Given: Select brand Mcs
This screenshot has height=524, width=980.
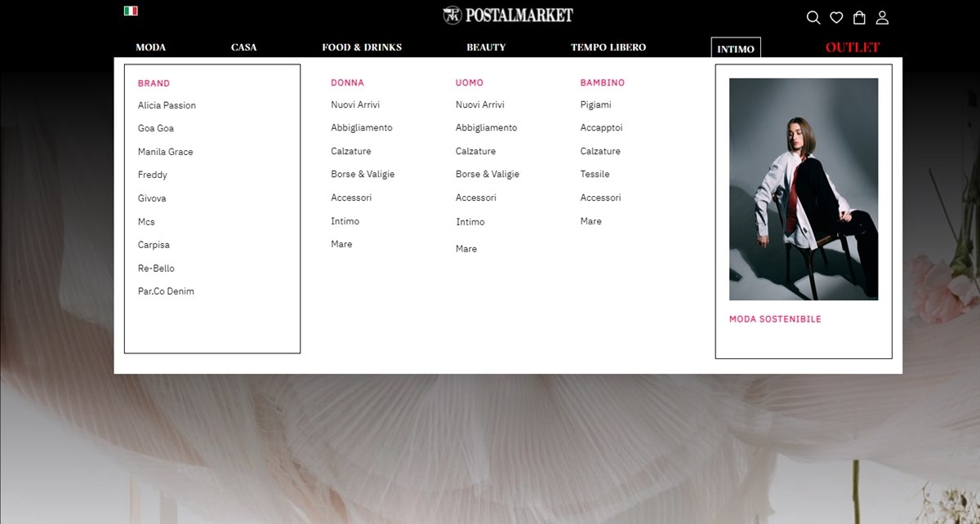Looking at the screenshot, I should [146, 222].
